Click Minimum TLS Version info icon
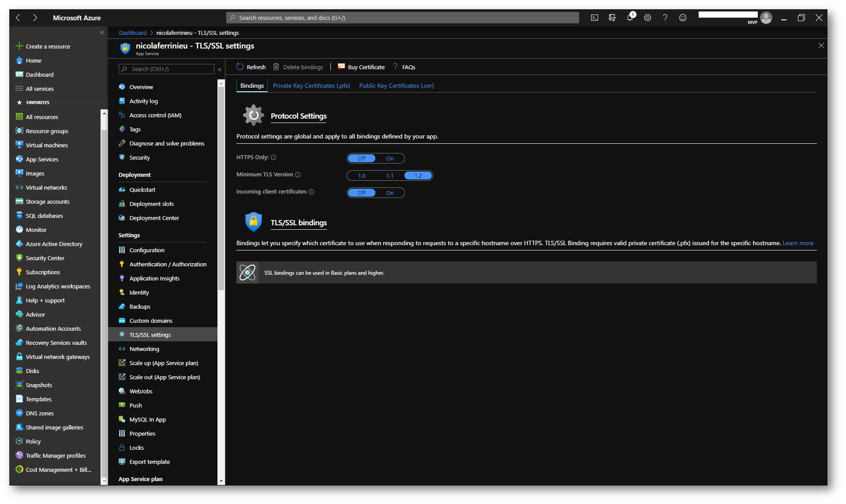Image resolution: width=846 pixels, height=504 pixels. (298, 175)
